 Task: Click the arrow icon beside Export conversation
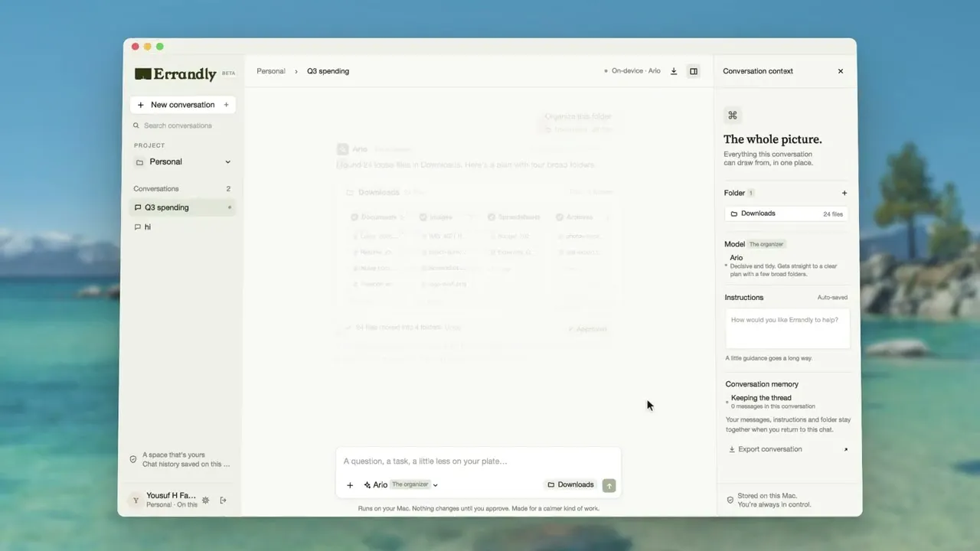[846, 449]
